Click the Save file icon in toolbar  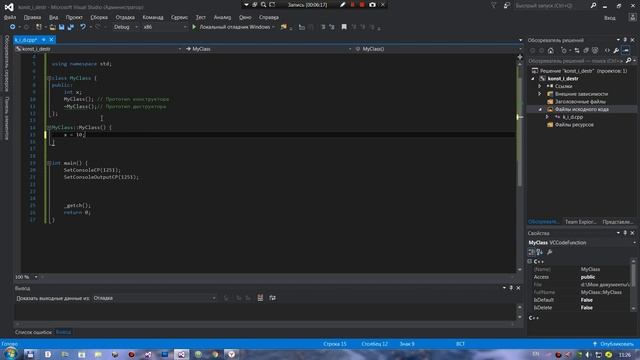pos(62,27)
